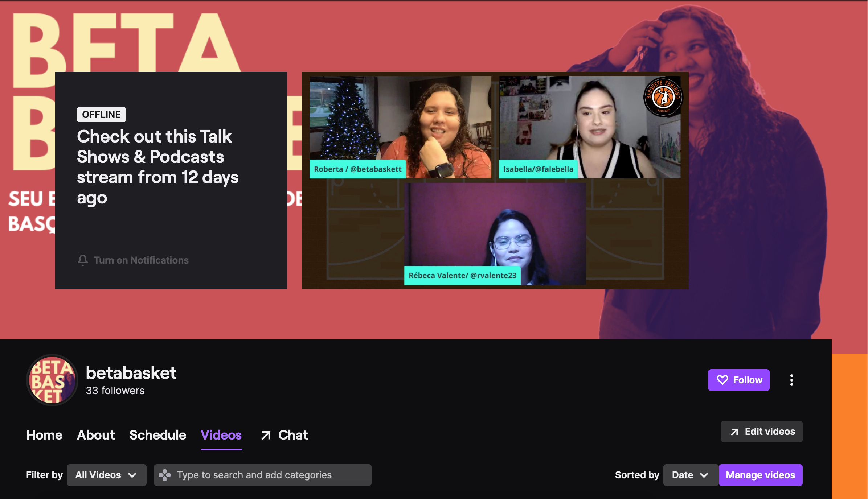Click the category gamepad icon in search box

pyautogui.click(x=165, y=475)
